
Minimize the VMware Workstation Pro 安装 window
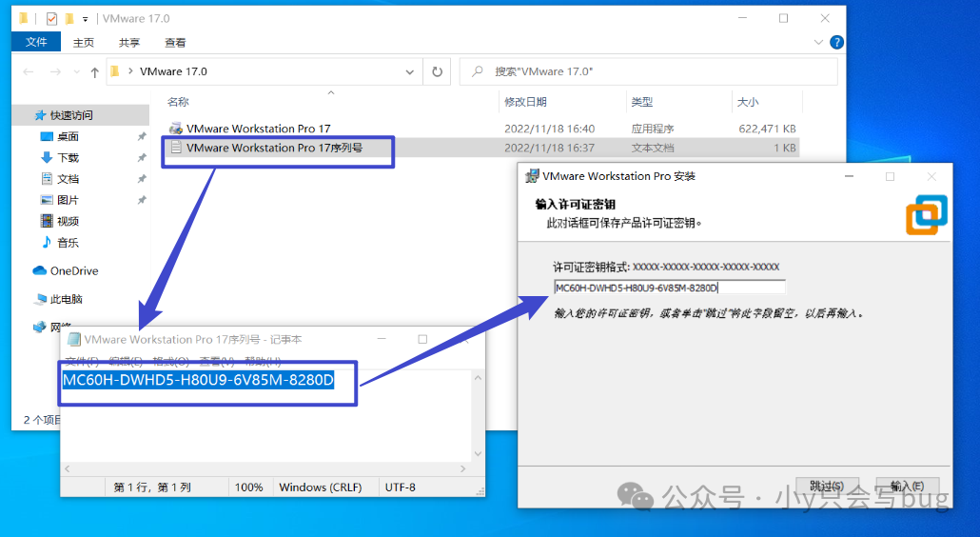pos(849,176)
